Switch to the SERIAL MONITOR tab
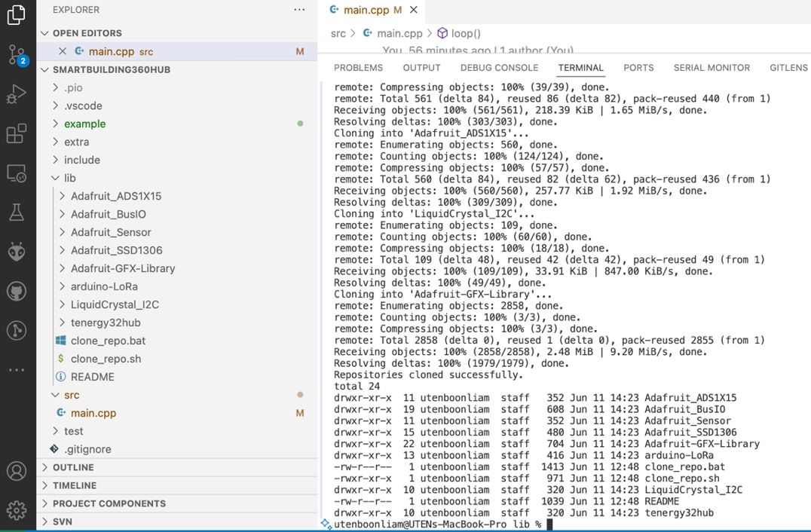Image resolution: width=811 pixels, height=532 pixels. coord(712,68)
